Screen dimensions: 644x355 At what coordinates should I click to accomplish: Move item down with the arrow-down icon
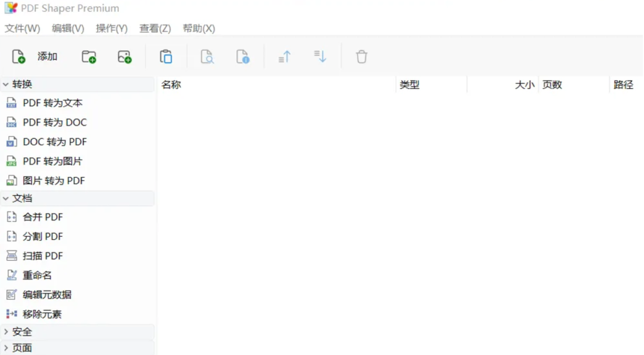320,57
